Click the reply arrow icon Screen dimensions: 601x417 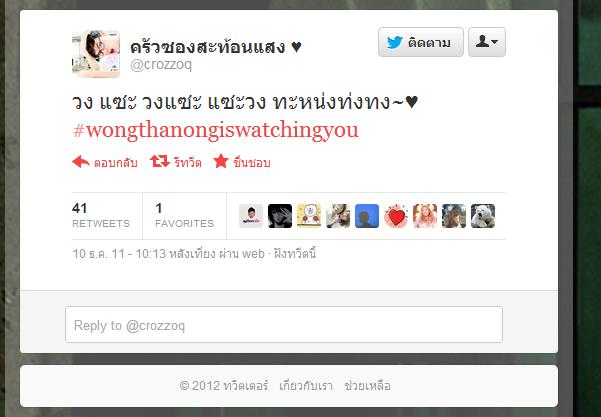click(81, 162)
